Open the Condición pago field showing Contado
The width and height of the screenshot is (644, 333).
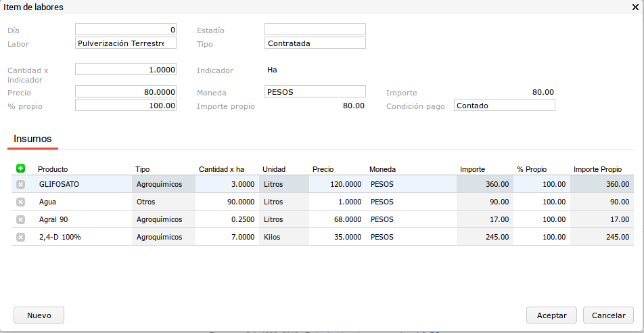pos(504,105)
